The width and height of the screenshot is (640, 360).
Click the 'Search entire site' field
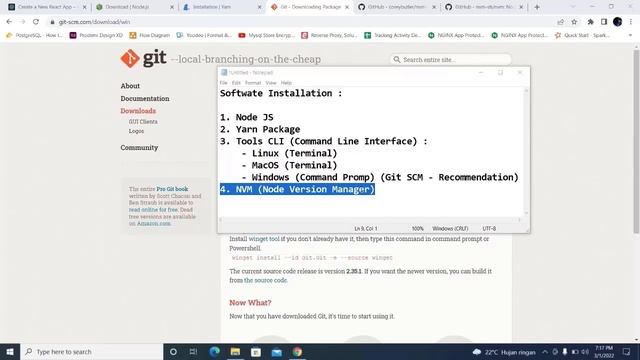(x=451, y=60)
